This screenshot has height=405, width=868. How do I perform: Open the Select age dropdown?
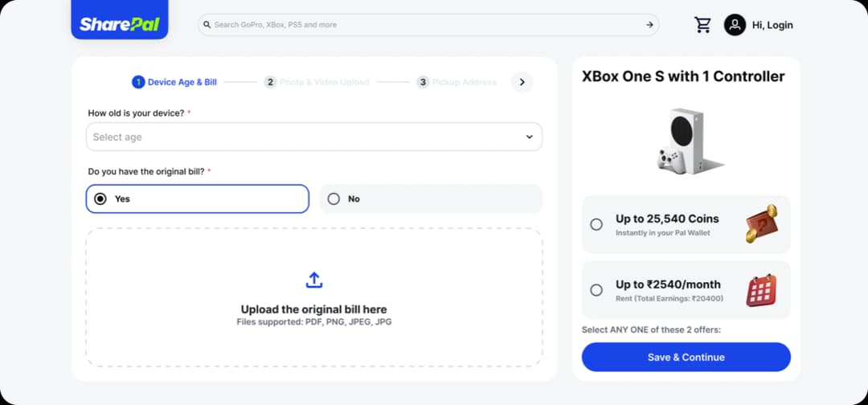313,137
